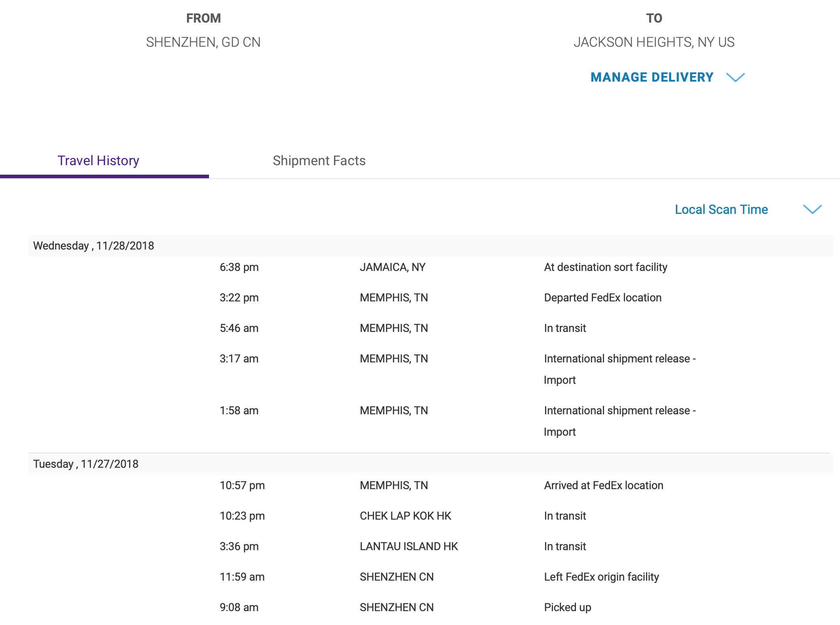
Task: Select the JAMAICA, NY location text
Action: [392, 267]
